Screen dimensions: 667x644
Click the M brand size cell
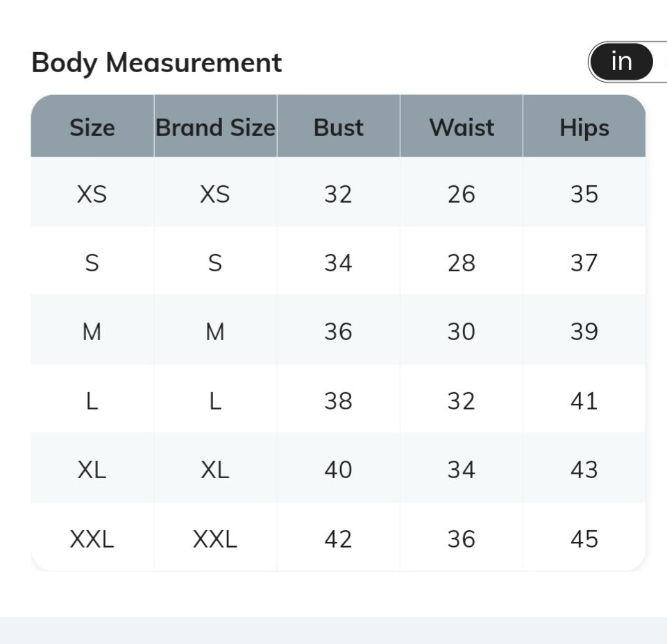(x=216, y=330)
